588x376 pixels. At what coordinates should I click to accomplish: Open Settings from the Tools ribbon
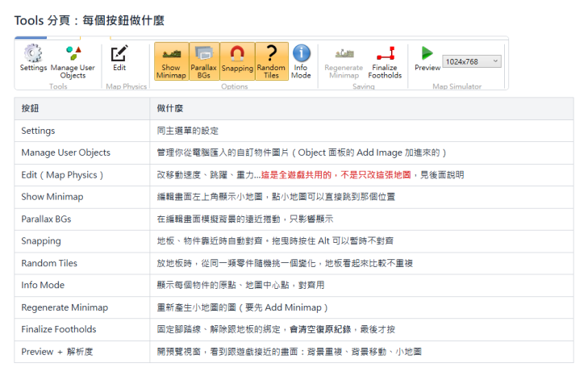[x=33, y=58]
